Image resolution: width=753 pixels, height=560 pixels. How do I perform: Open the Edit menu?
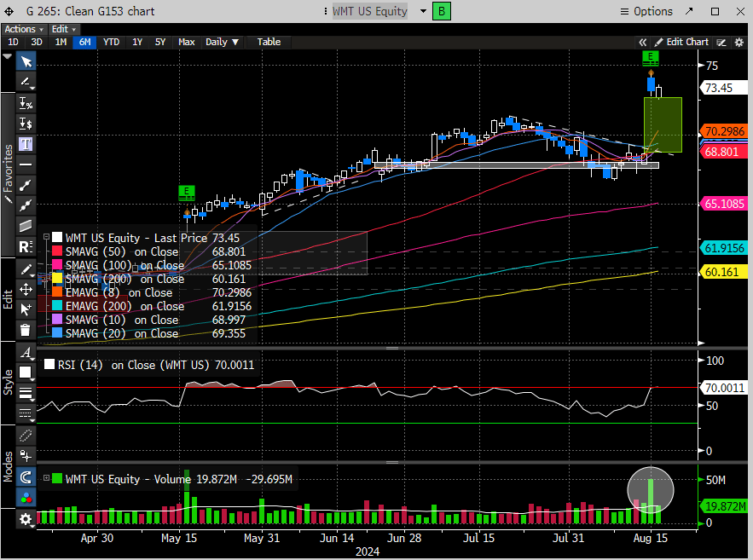[x=63, y=29]
